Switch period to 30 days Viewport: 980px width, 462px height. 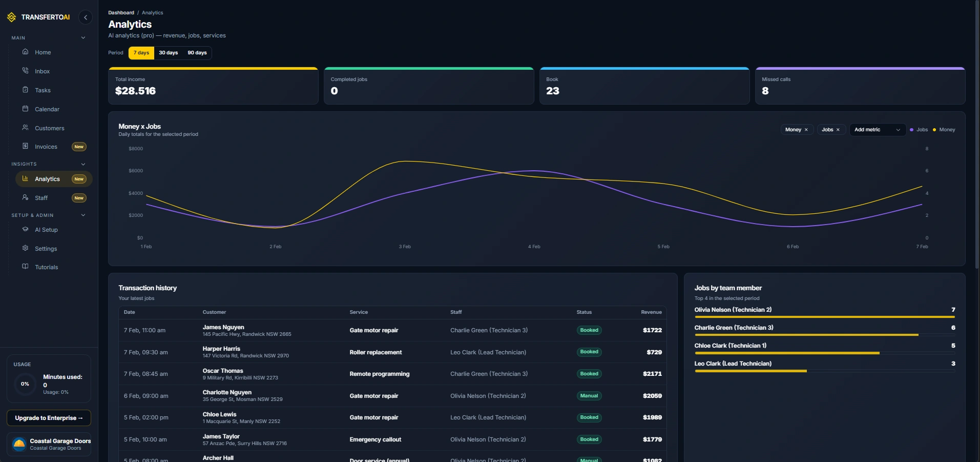point(168,53)
